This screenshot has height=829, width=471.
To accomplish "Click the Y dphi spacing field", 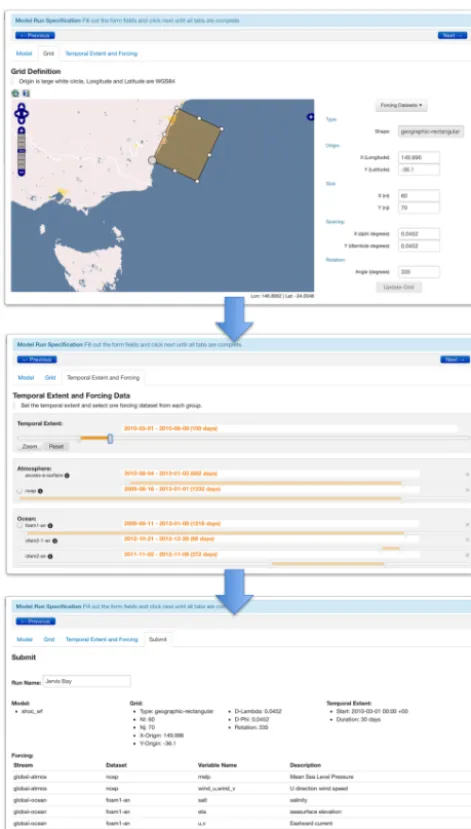I will pyautogui.click(x=419, y=246).
